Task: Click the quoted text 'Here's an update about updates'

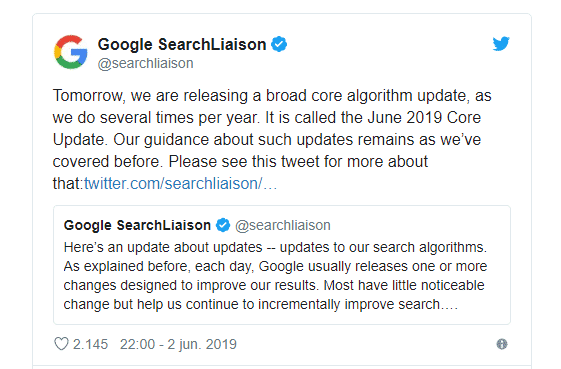Action: [163, 247]
